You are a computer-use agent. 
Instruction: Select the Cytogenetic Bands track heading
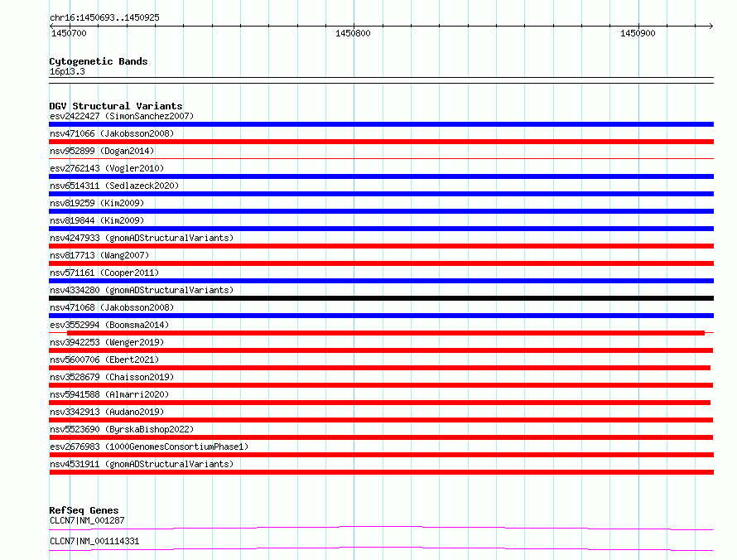99,61
